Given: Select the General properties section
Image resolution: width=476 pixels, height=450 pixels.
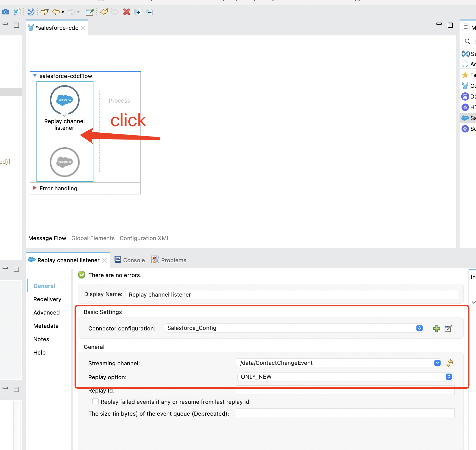Looking at the screenshot, I should (44, 286).
